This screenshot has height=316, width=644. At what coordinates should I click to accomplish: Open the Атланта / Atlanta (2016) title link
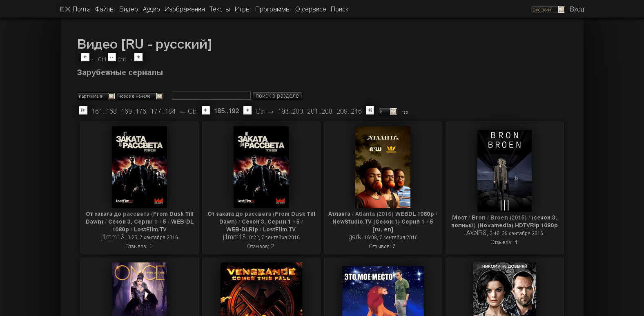[383, 222]
